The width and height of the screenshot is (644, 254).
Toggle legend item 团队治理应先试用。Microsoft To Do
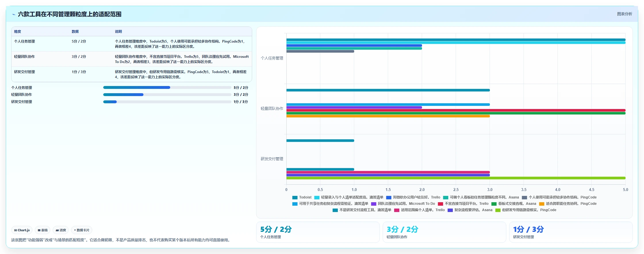(403, 204)
